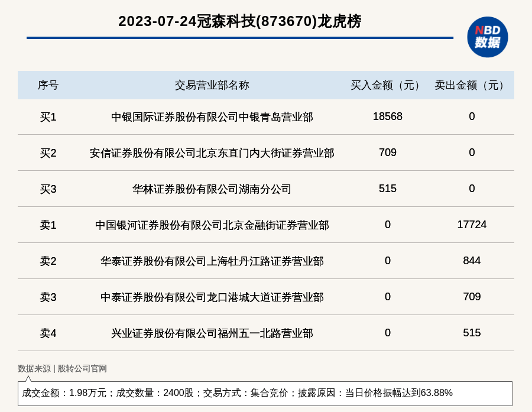Select the sell amount 844
532x412 pixels.
point(472,261)
